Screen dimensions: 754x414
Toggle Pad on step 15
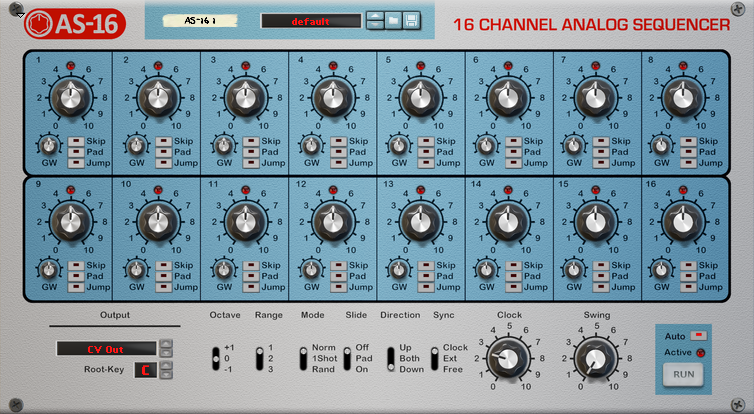click(x=601, y=276)
